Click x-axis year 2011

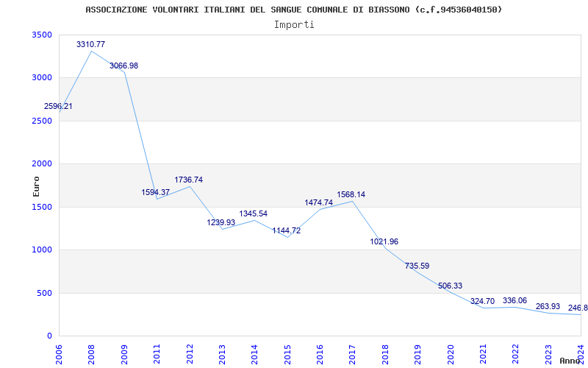tap(157, 354)
